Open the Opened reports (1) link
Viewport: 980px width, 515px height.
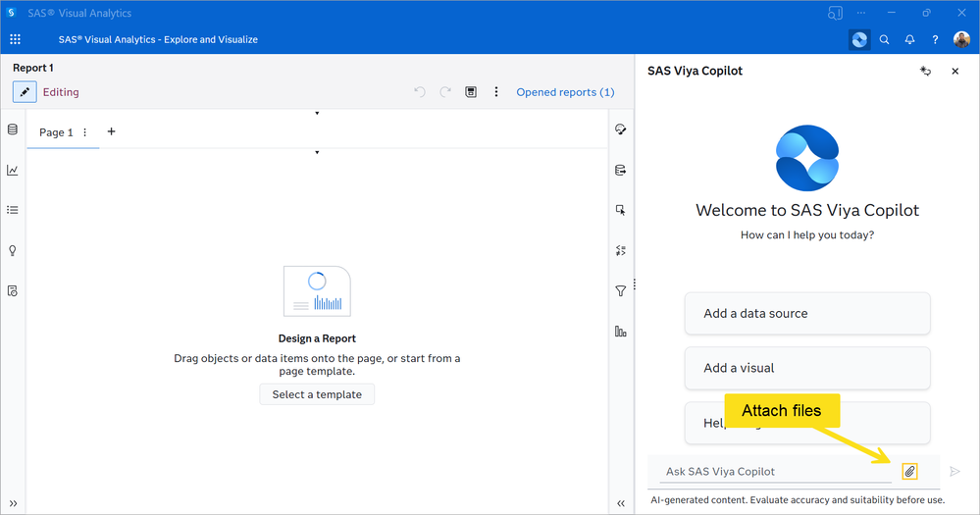(565, 92)
